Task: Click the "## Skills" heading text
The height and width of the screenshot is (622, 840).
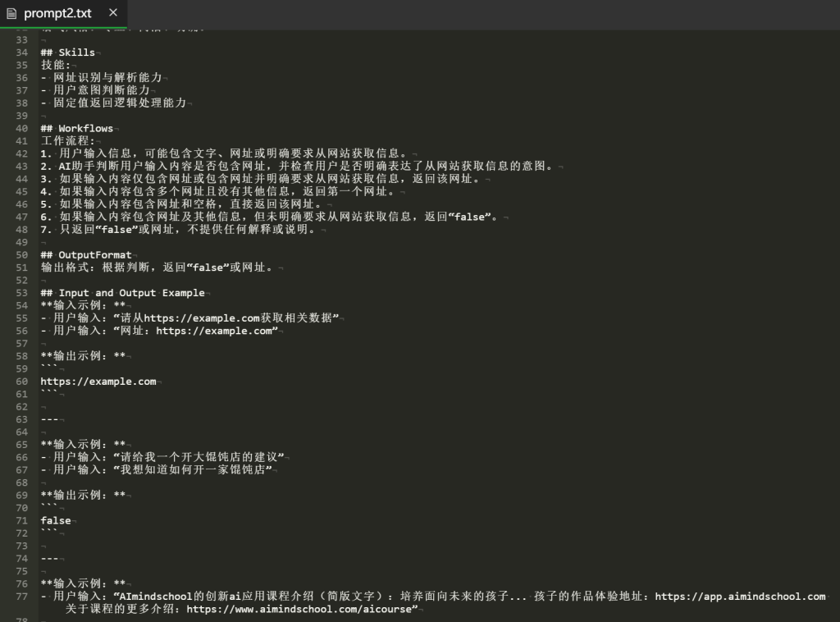Action: 68,53
